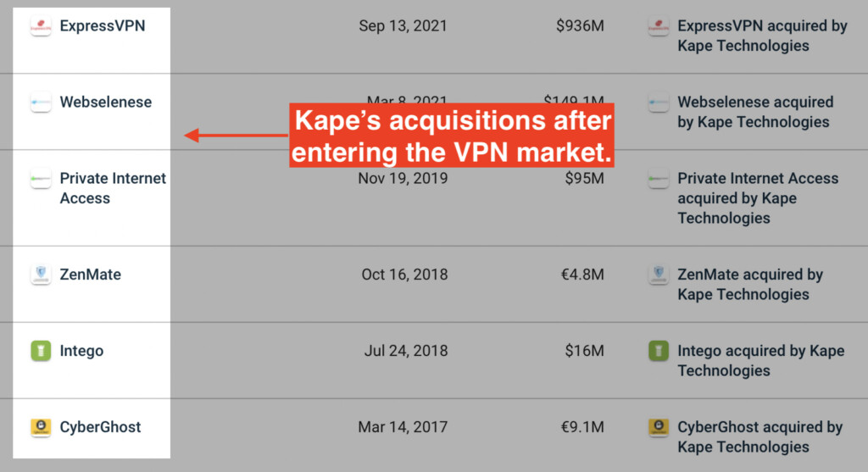This screenshot has width=868, height=472.
Task: Open the CyberGhost company link
Action: click(x=100, y=427)
